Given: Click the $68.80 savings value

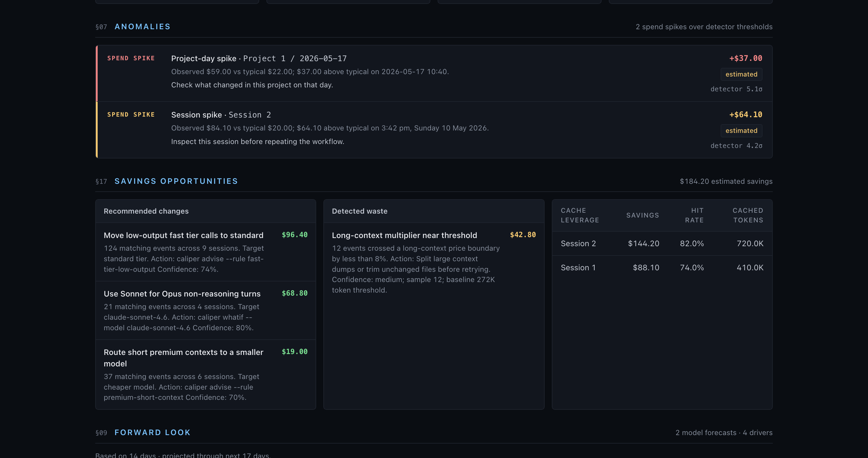Looking at the screenshot, I should (x=294, y=293).
